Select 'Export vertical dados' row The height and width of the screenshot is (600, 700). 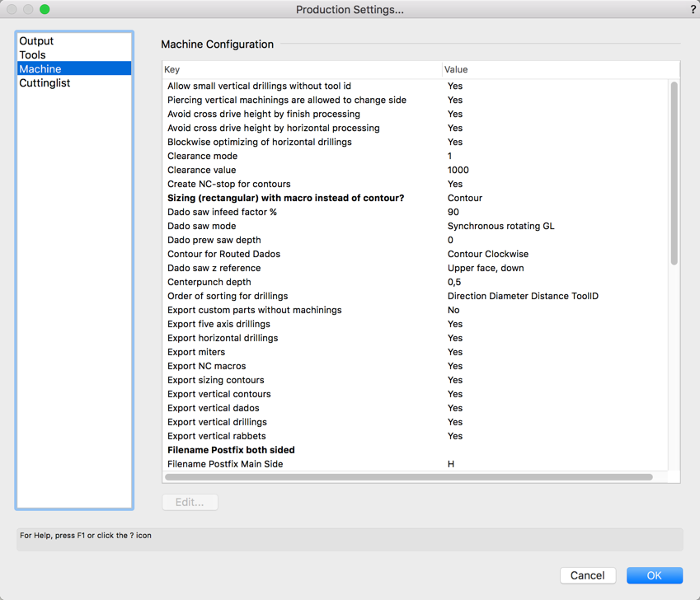(x=416, y=408)
